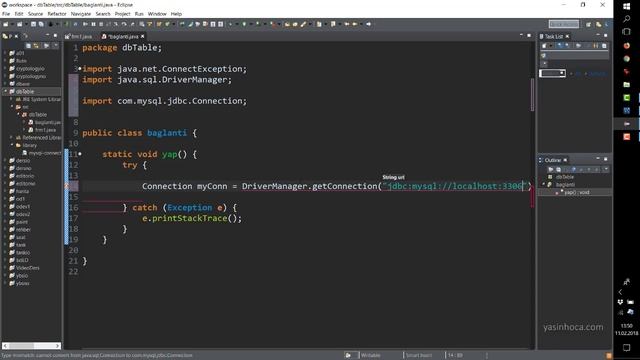The width and height of the screenshot is (640, 360).
Task: Click the Open Perspective icon
Action: point(588,24)
